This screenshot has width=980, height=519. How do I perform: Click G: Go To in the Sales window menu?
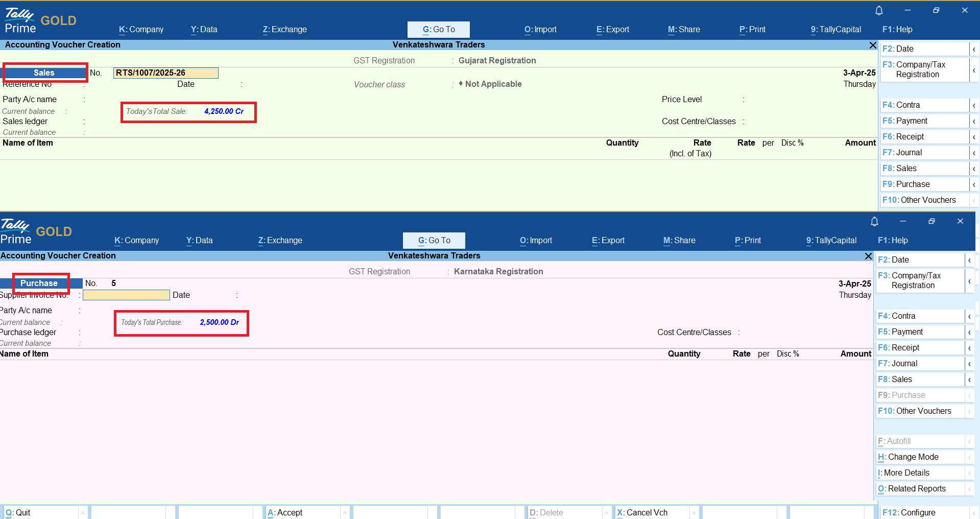pyautogui.click(x=439, y=30)
